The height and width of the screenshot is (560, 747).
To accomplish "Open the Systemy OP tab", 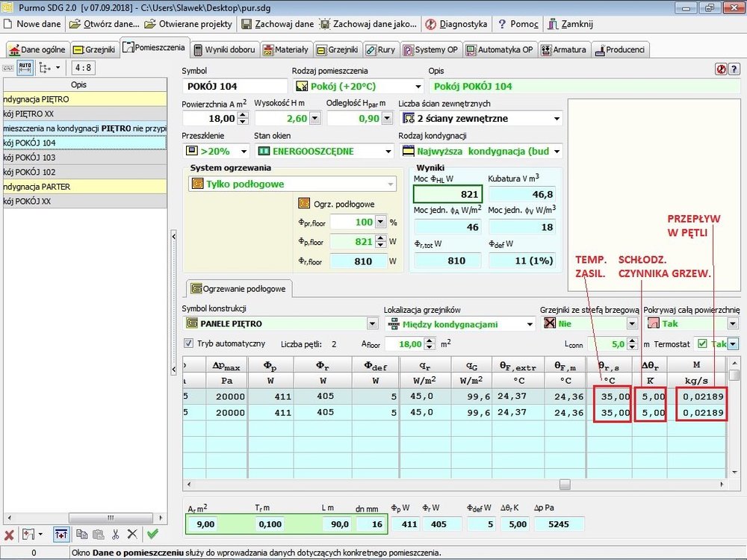I will (430, 50).
